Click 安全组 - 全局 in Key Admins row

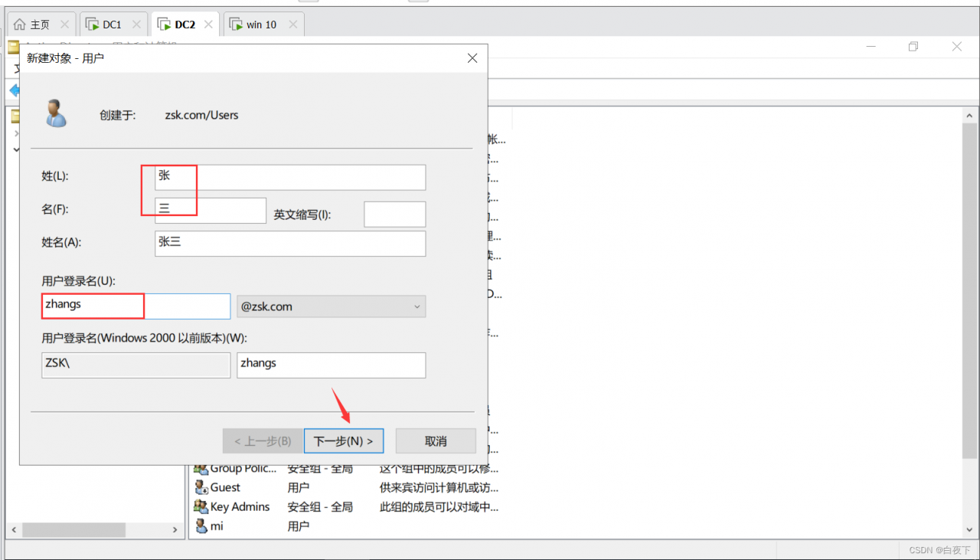pyautogui.click(x=320, y=506)
